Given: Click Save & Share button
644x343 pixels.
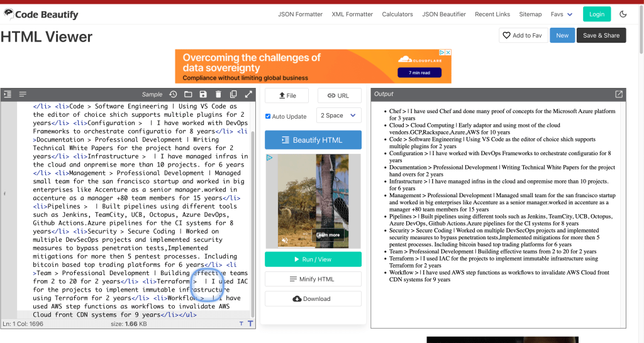Looking at the screenshot, I should coord(601,35).
